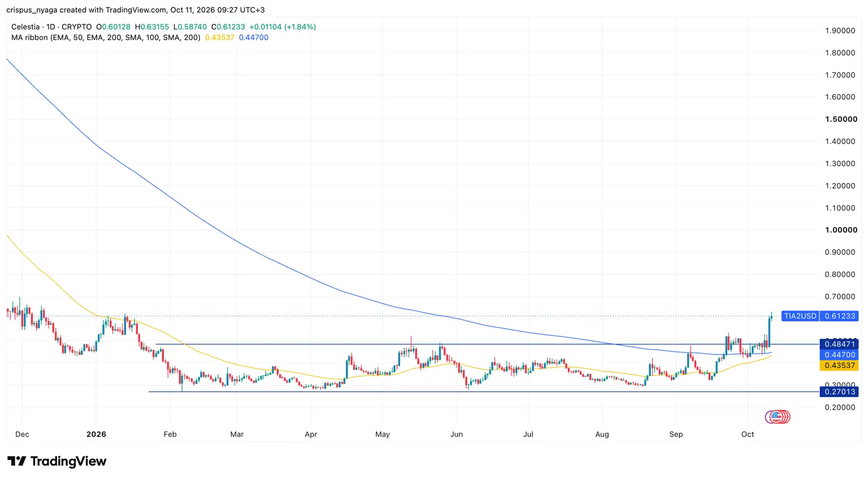Click the yellow 0.43537 value in MA ribbon legend

pyautogui.click(x=219, y=37)
